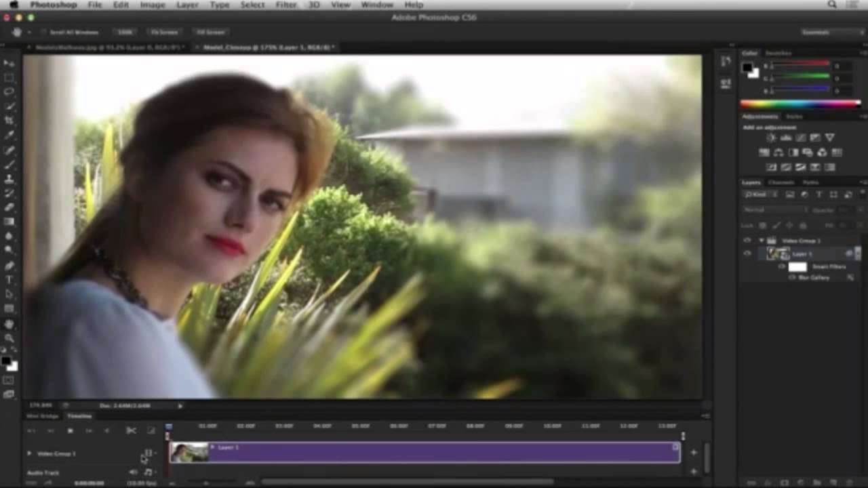Click the Fill Screen button
The width and height of the screenshot is (868, 488).
[210, 32]
